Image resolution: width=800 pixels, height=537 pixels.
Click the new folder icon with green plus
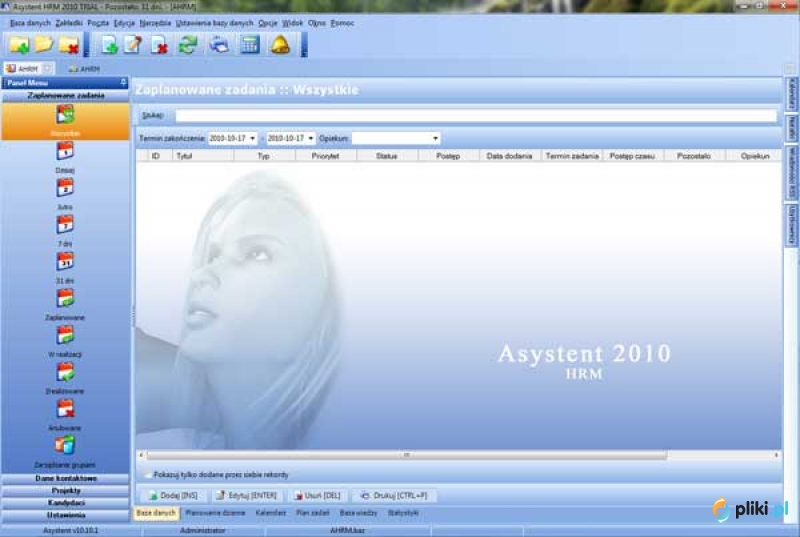pos(19,45)
